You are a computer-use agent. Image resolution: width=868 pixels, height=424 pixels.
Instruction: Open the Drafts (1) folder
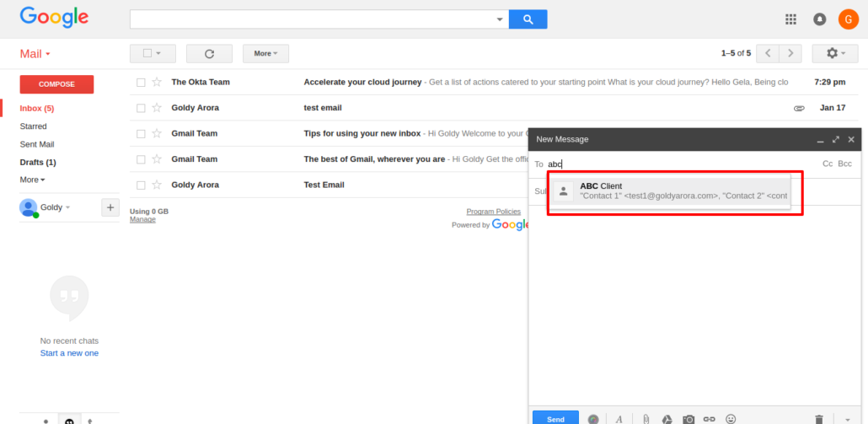click(x=38, y=162)
